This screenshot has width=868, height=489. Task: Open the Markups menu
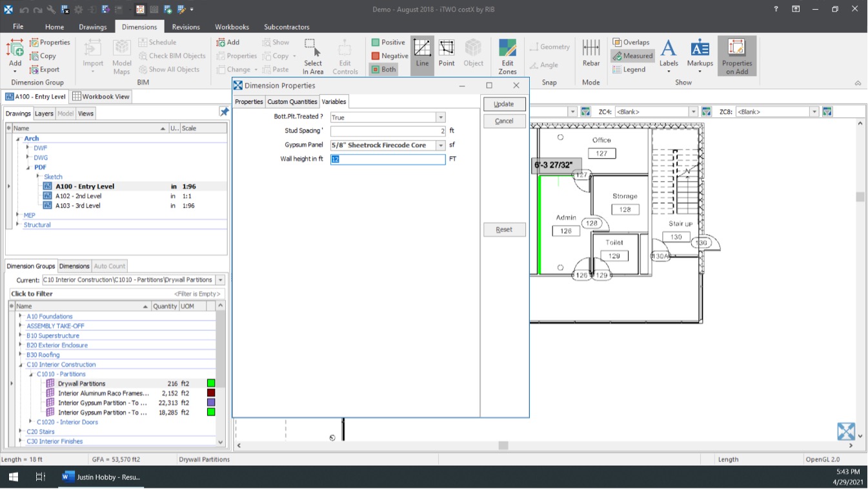click(x=700, y=55)
